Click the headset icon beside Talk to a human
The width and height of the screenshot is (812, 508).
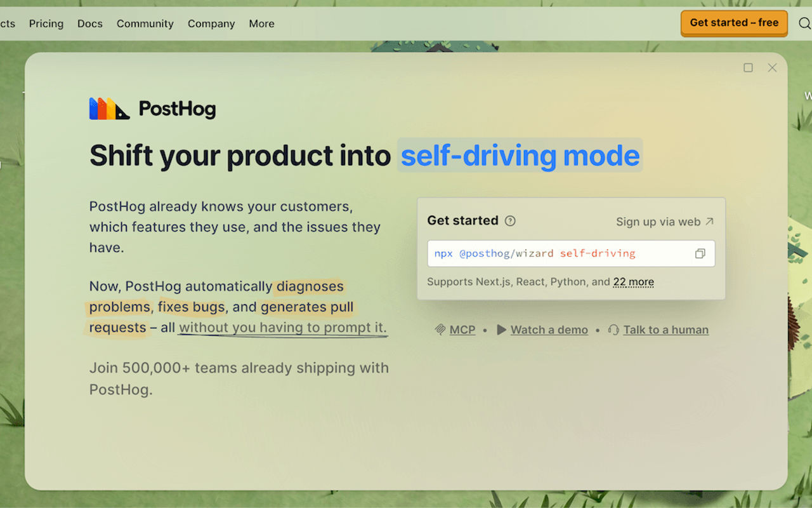point(613,330)
